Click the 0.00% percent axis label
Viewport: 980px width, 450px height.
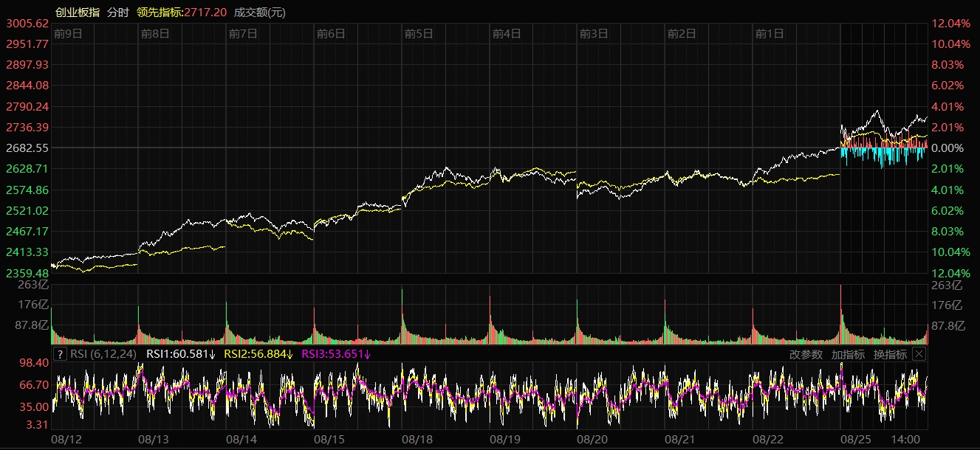(948, 148)
